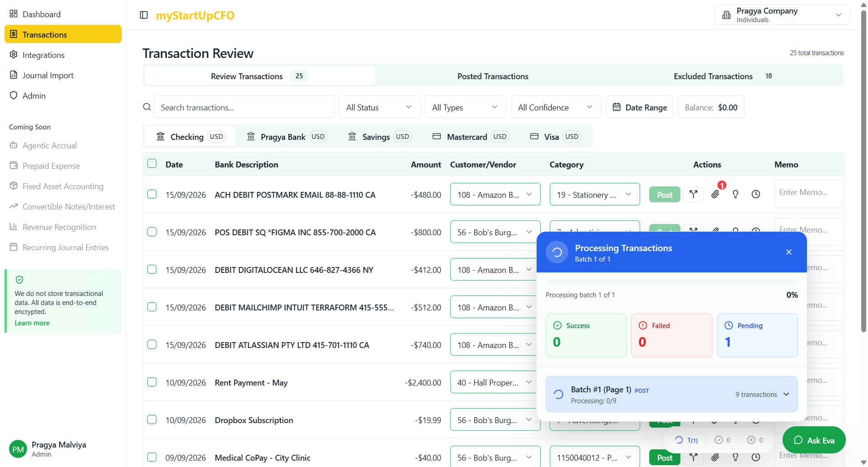Screen dimensions: 868x467
Task: Follow the Learn more link
Action: [32, 323]
